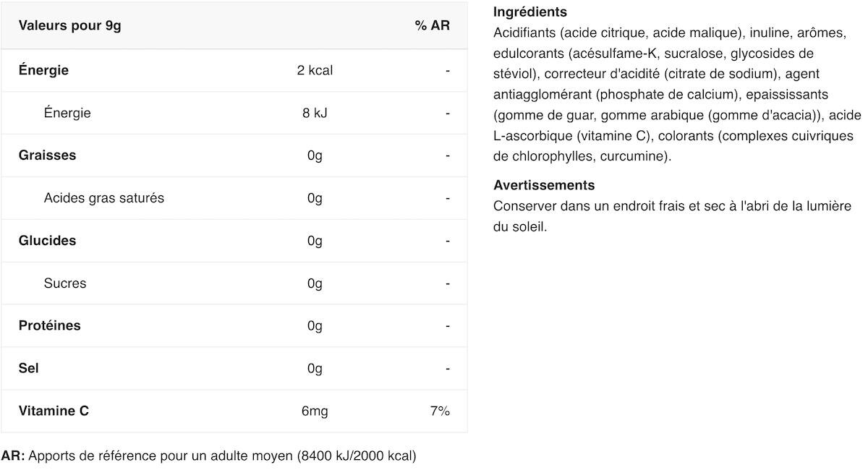Click the '7%' reference intake value
Screen dimensions: 868x470
point(439,411)
